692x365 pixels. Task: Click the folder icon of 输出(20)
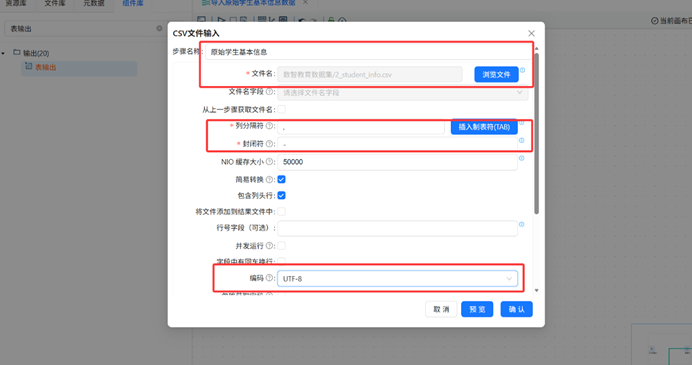click(17, 53)
